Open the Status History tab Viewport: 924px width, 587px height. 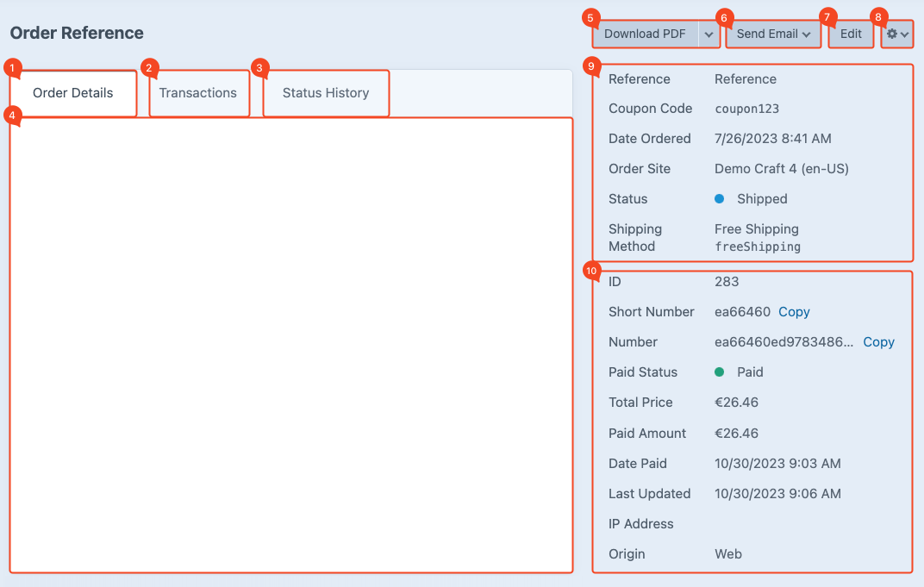(326, 93)
